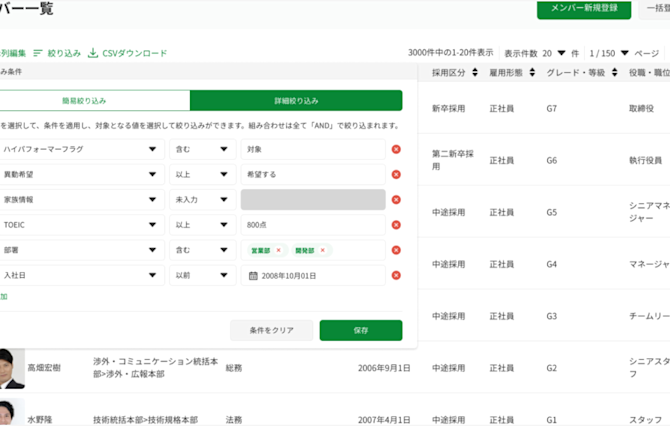This screenshot has width=670, height=426.
Task: Click the name 水野隆
Action: pos(40,420)
